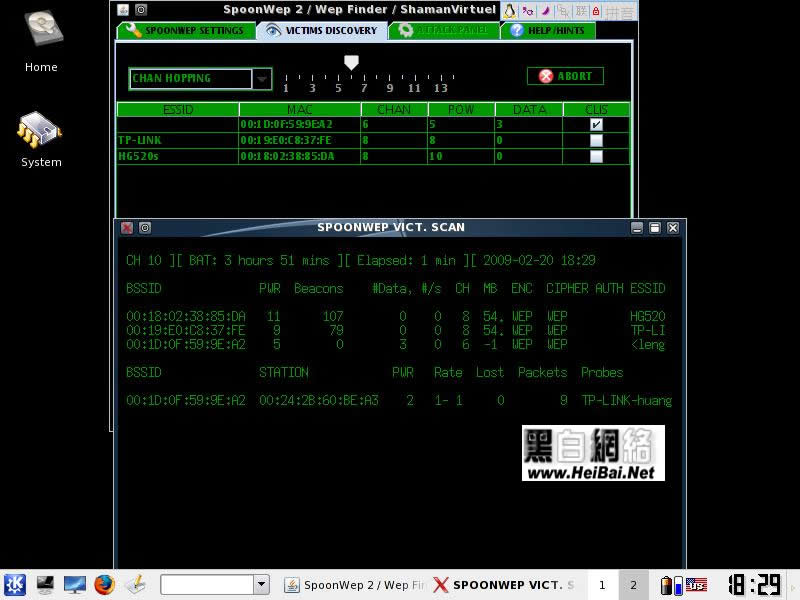
Task: Switch to SPOONWEP VICT. S taskbar entry
Action: [x=505, y=585]
